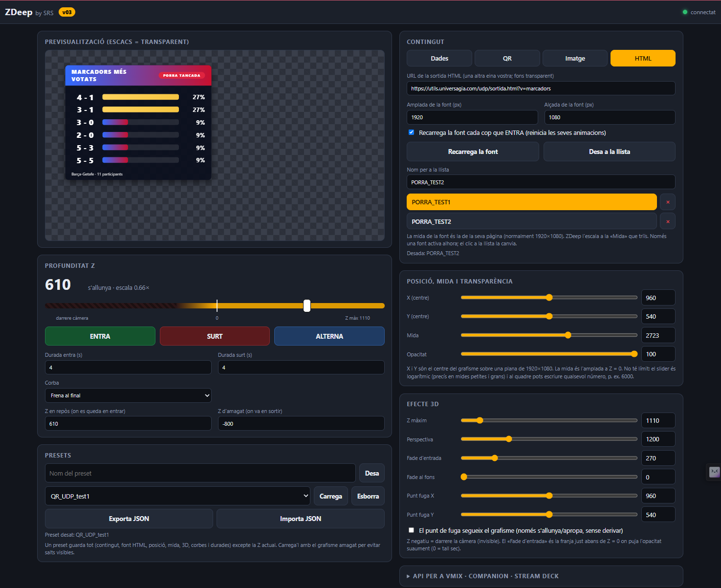Click the X (centre) value field
The height and width of the screenshot is (588, 721).
click(x=658, y=298)
